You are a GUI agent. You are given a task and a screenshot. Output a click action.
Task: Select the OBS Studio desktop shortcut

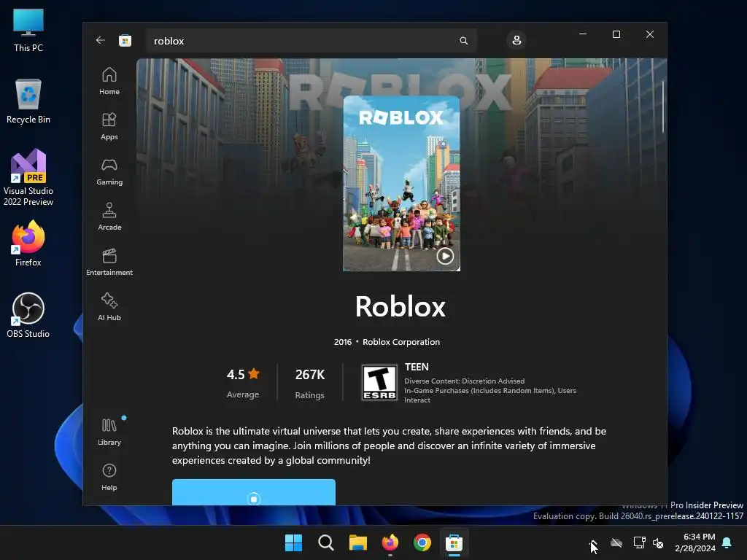[28, 315]
